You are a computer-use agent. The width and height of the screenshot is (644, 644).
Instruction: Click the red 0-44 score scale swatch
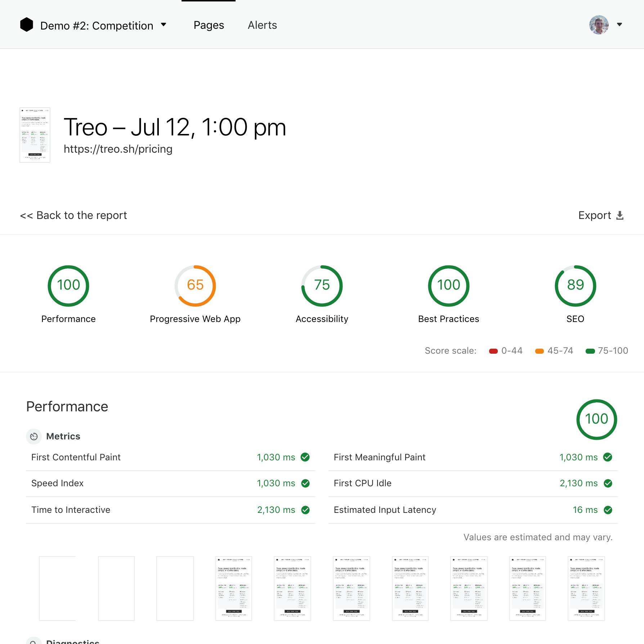tap(493, 351)
